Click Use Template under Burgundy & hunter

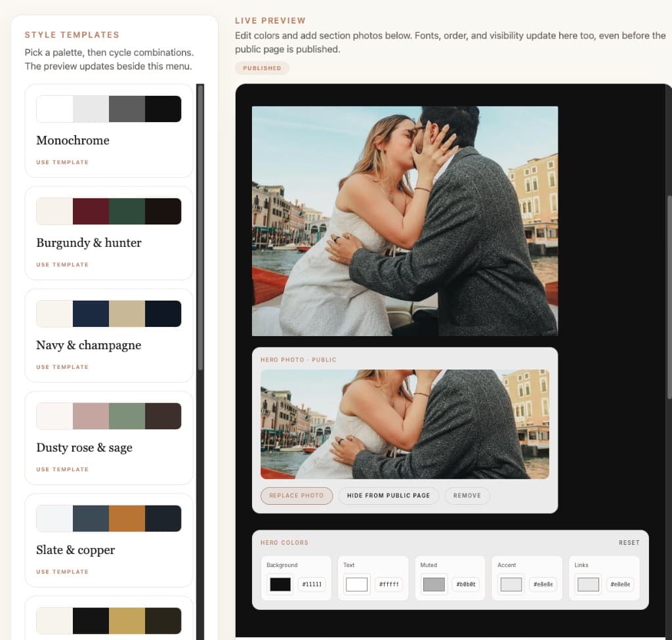tap(62, 265)
